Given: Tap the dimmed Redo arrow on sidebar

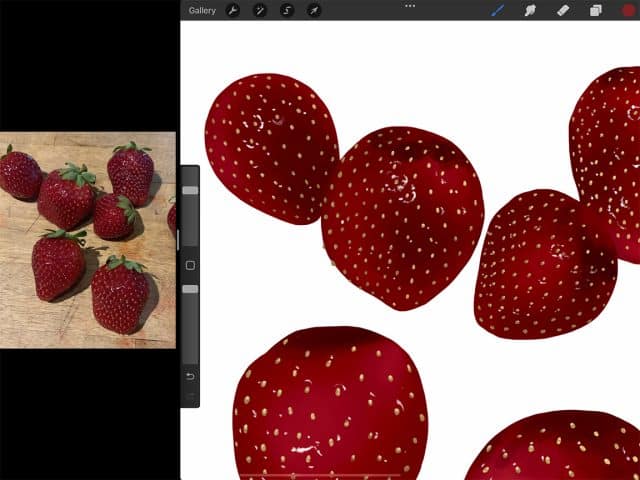Looking at the screenshot, I should tap(190, 396).
